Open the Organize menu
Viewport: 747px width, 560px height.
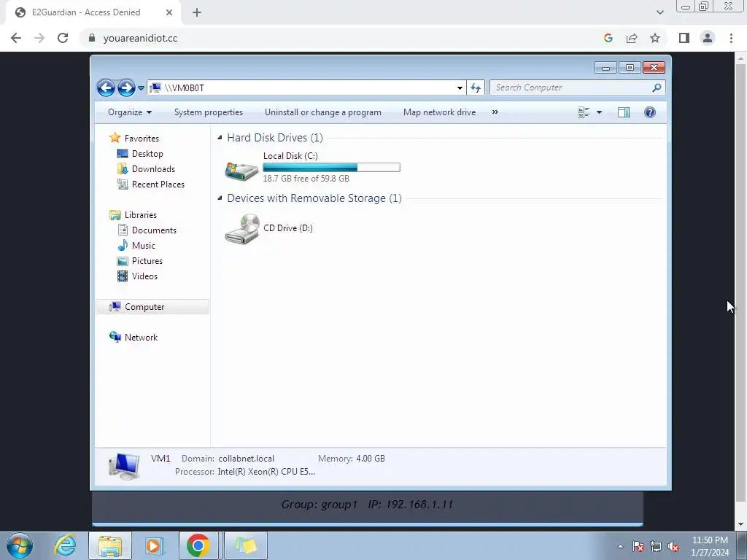click(x=130, y=112)
